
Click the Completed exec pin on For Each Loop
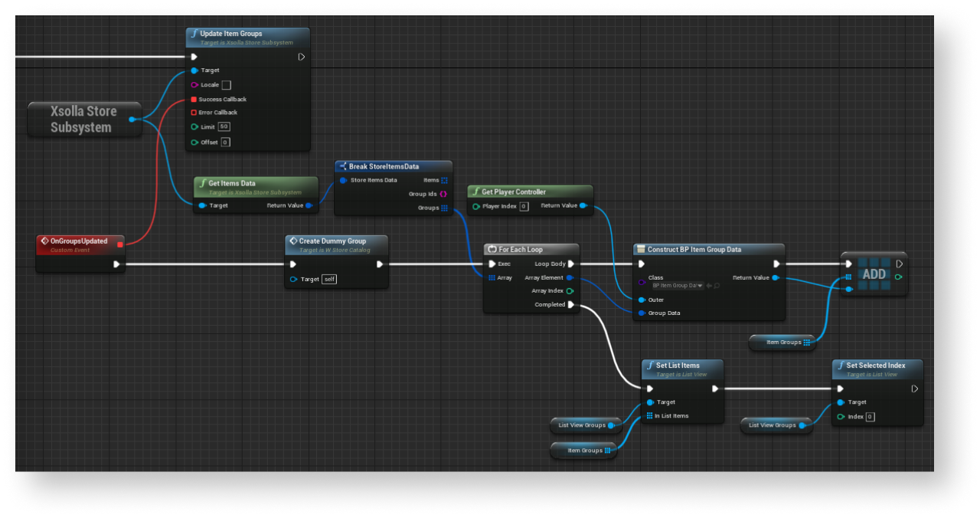pos(571,305)
